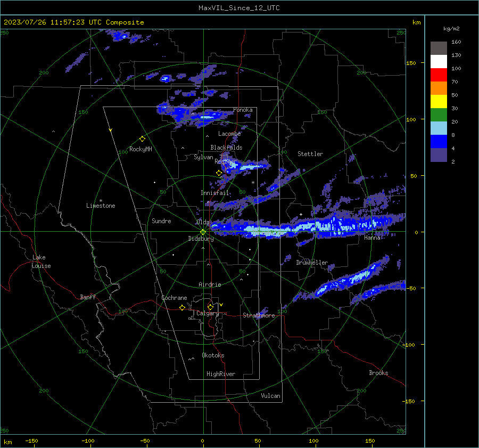This screenshot has width=479, height=448.
Task: Click the yellow radar site marker near Didsbury
Action: pyautogui.click(x=203, y=232)
